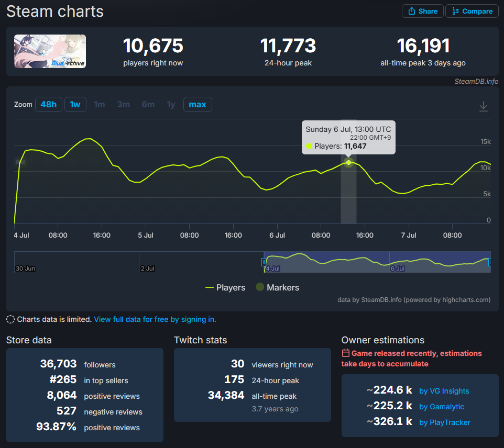Click the 2 Jul label in navigator

click(x=148, y=268)
